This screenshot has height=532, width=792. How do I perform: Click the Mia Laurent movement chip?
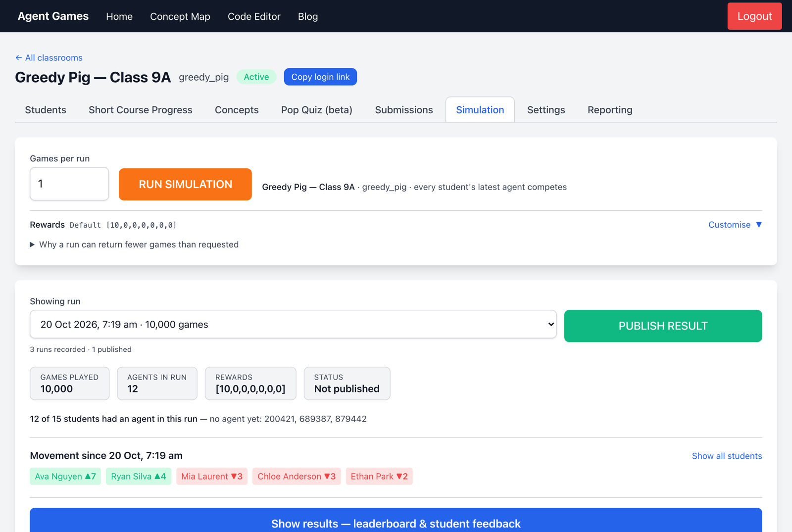[212, 476]
